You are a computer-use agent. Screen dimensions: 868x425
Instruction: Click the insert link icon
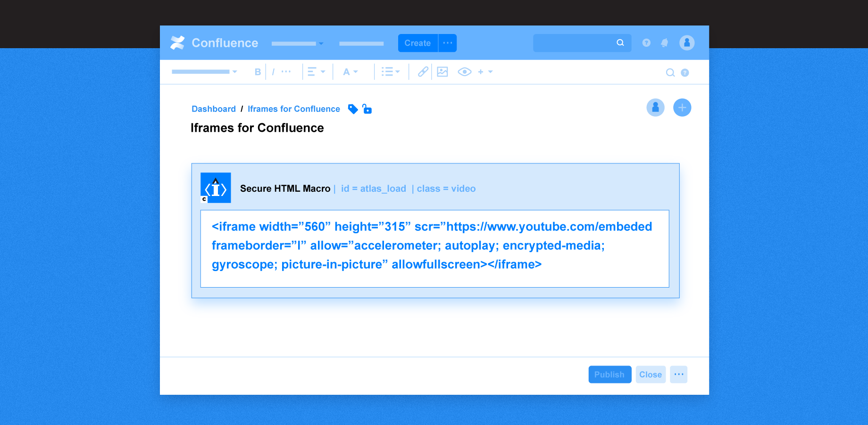pos(423,72)
